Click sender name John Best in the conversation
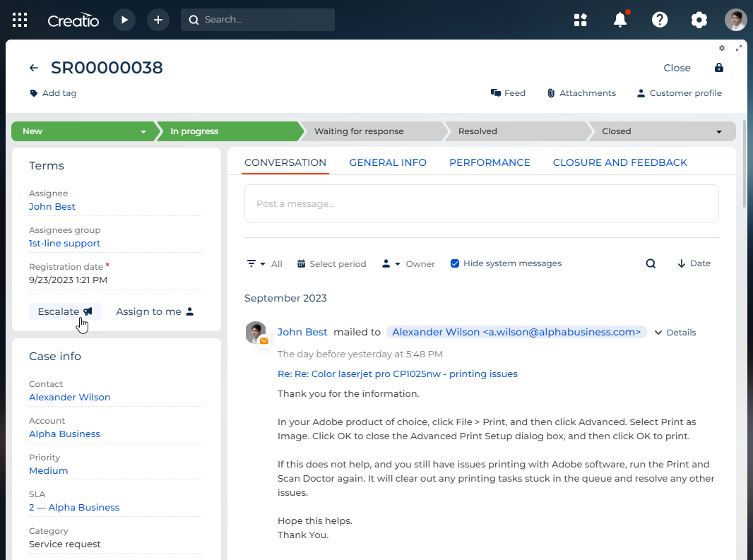 [x=302, y=333]
